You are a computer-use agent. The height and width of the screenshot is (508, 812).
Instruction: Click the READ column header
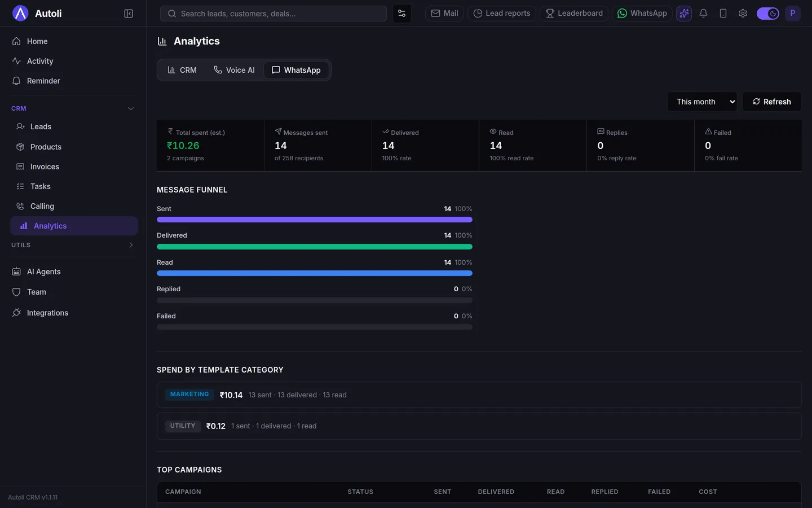click(x=555, y=492)
